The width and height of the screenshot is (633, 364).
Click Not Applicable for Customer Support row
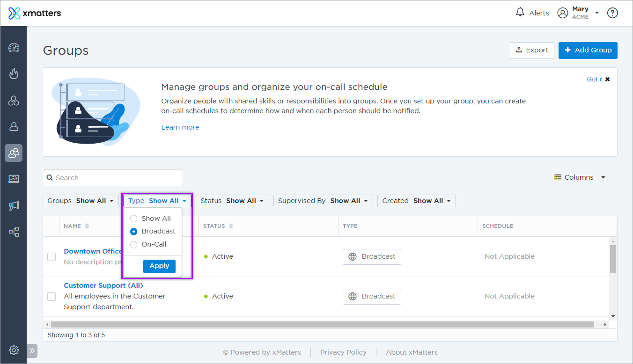(509, 296)
